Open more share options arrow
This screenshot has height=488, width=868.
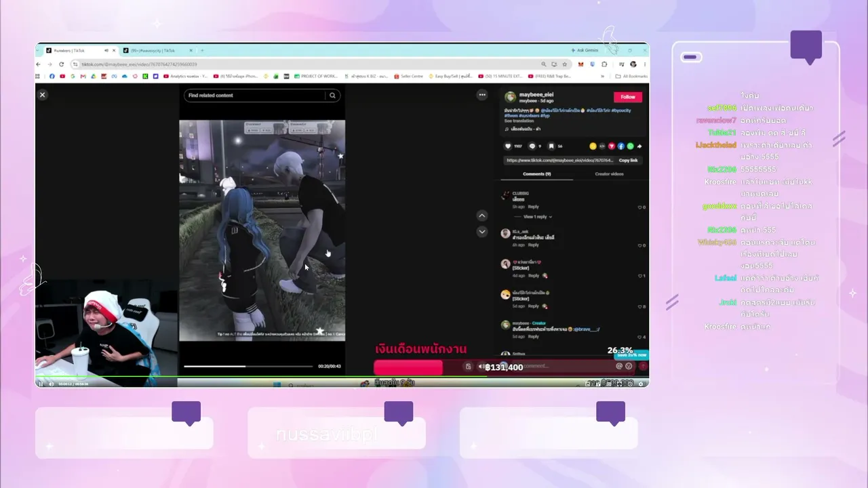click(639, 146)
